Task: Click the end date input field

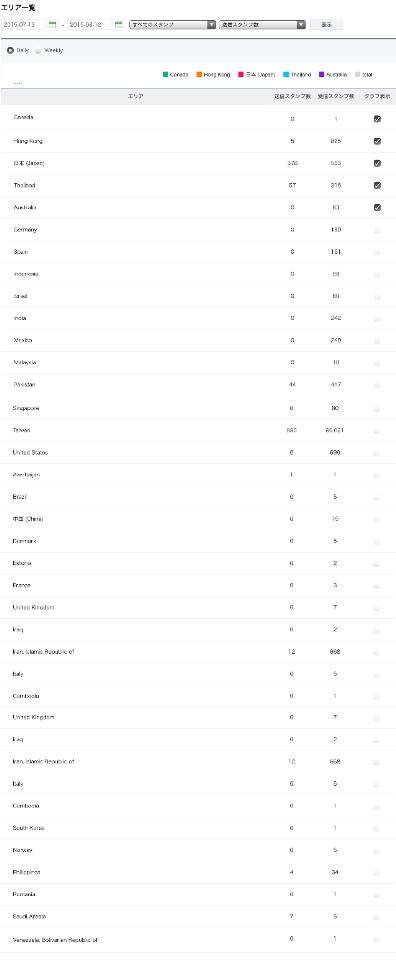Action: (89, 25)
